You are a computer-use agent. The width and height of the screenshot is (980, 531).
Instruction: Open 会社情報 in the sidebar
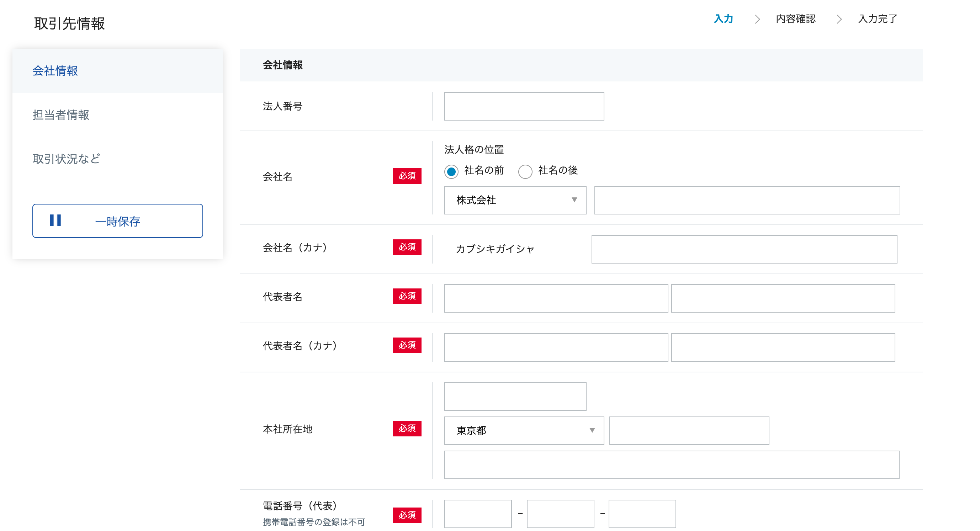117,71
